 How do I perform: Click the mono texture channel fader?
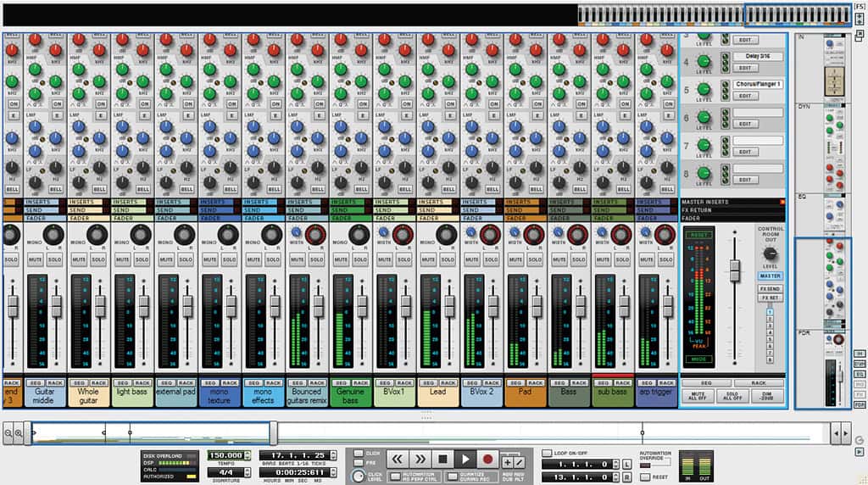click(231, 305)
